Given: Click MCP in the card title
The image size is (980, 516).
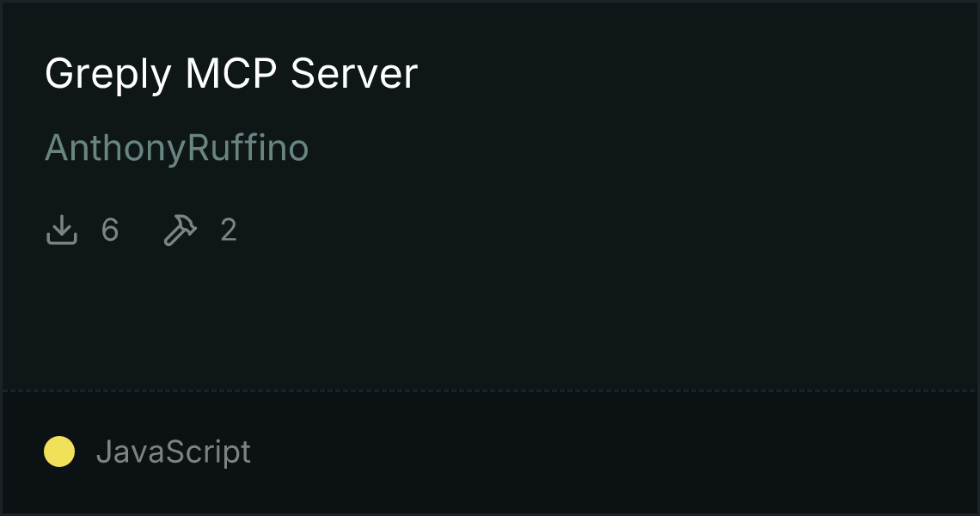Looking at the screenshot, I should (230, 74).
